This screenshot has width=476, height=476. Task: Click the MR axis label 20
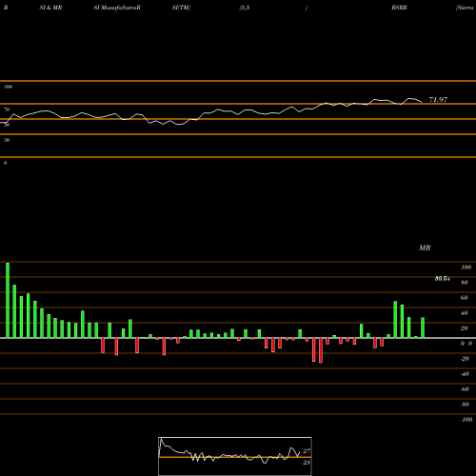[465, 328]
